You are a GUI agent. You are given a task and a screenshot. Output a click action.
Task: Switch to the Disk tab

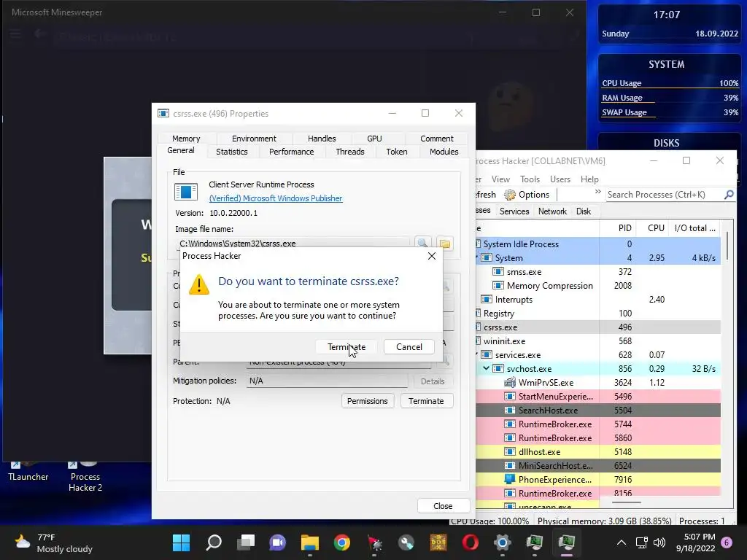[x=583, y=211]
